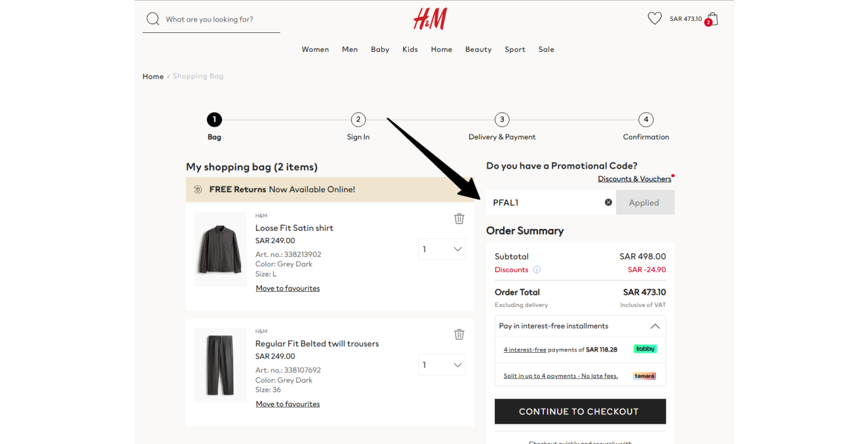Click the Subtotal SAR 498.00 value

(x=643, y=257)
